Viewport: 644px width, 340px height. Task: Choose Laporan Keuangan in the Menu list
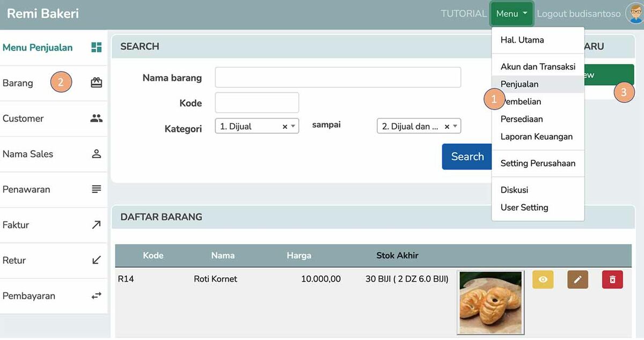click(x=536, y=137)
